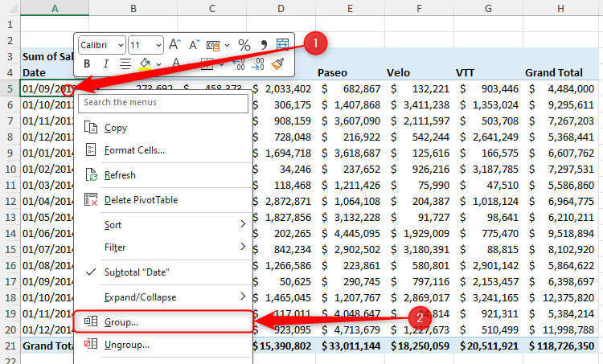The height and width of the screenshot is (364, 603).
Task: Select row 12 header
Action: click(x=10, y=202)
